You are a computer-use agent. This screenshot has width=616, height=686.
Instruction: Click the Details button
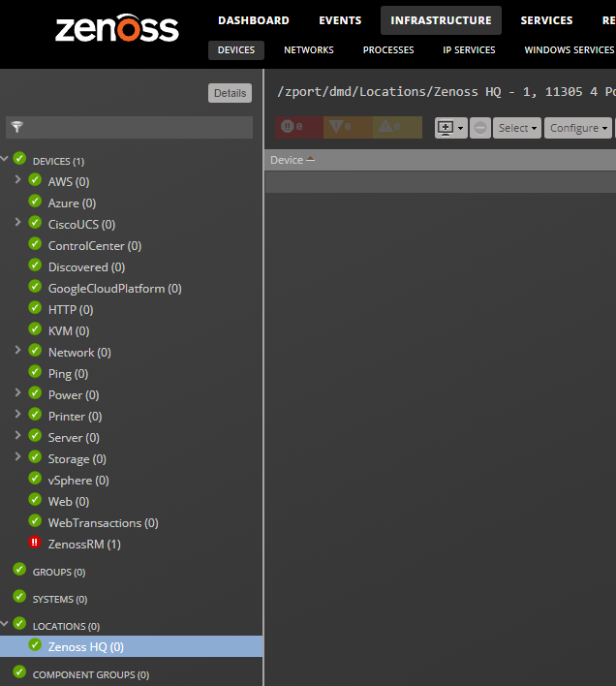coord(230,93)
